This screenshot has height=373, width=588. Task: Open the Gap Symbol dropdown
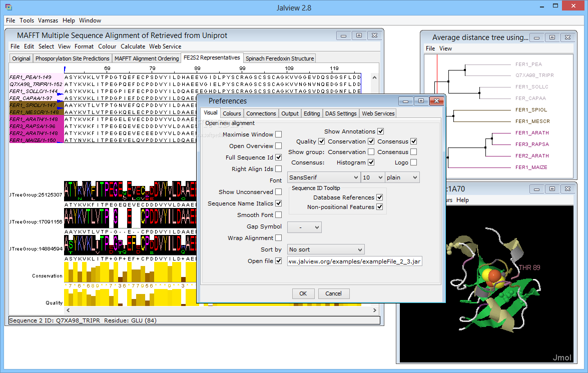(x=304, y=227)
